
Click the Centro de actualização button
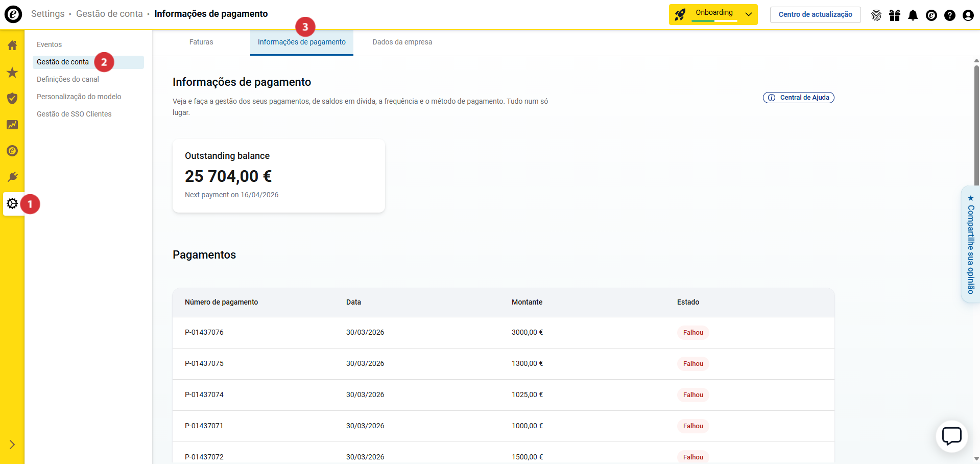(x=815, y=14)
